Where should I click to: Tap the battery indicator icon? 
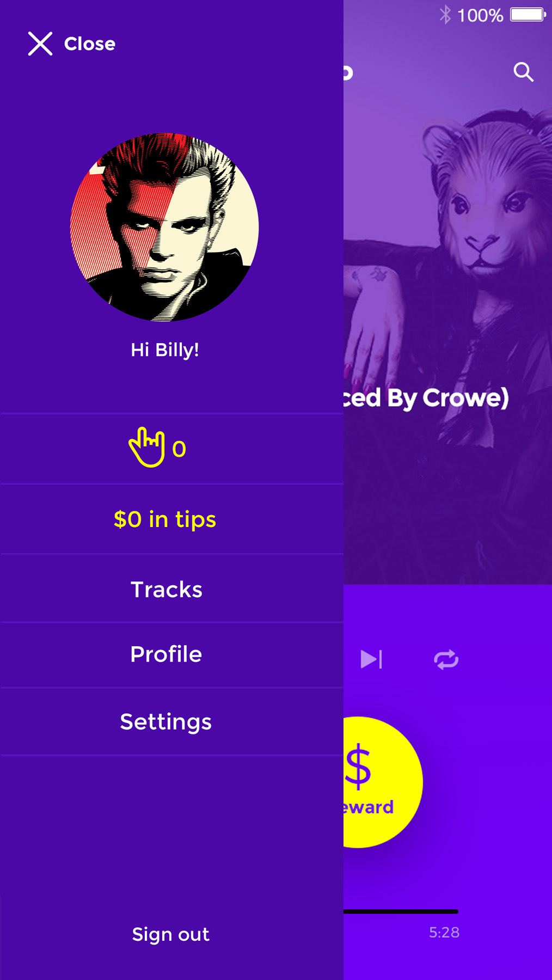[x=528, y=15]
